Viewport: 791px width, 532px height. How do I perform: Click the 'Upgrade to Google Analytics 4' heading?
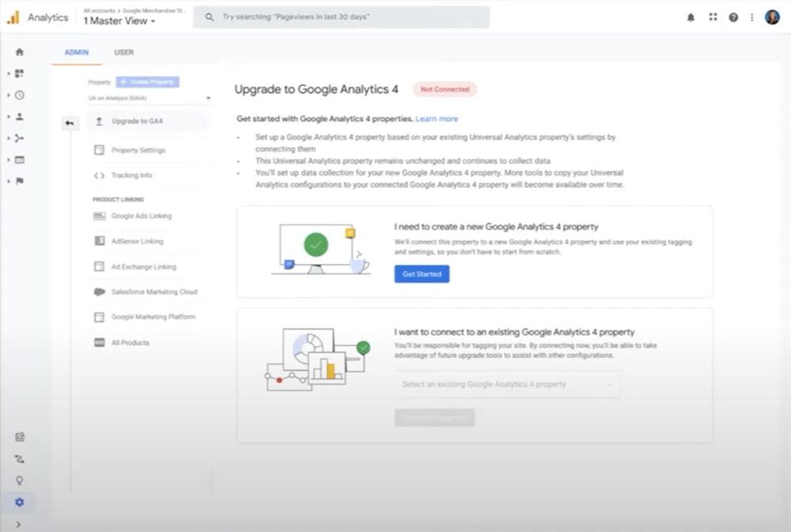[316, 89]
